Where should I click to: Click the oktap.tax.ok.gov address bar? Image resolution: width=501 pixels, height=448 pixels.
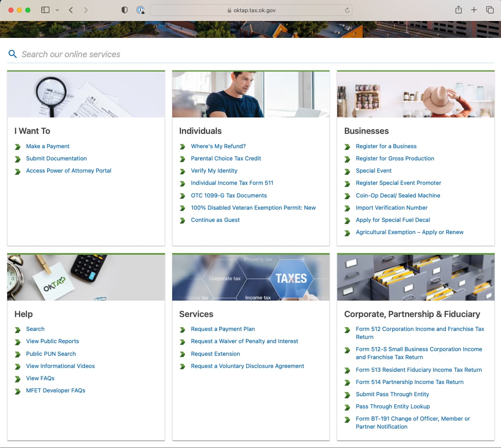251,10
